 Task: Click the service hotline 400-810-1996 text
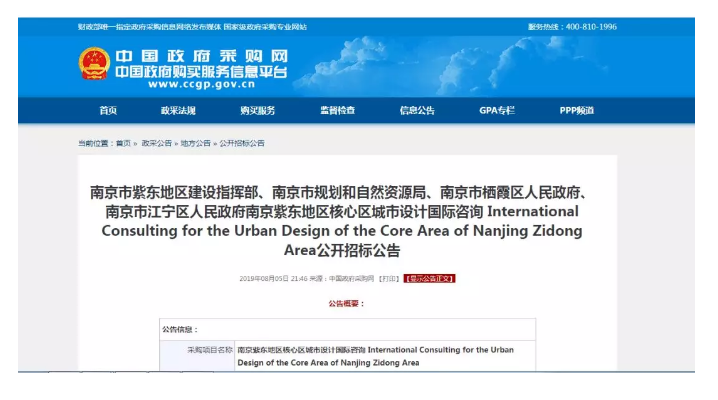pos(573,26)
